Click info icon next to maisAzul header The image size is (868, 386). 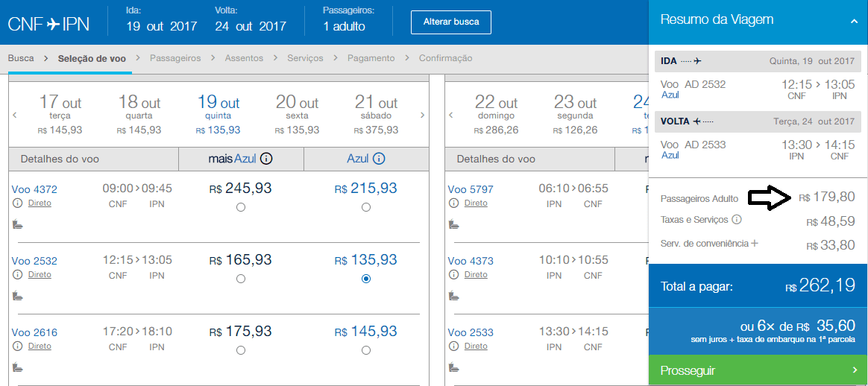pyautogui.click(x=266, y=159)
